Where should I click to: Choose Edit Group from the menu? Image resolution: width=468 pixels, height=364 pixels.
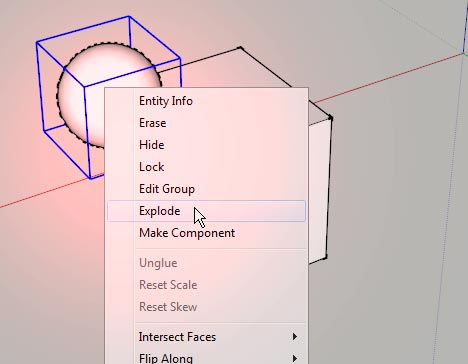(x=206, y=189)
